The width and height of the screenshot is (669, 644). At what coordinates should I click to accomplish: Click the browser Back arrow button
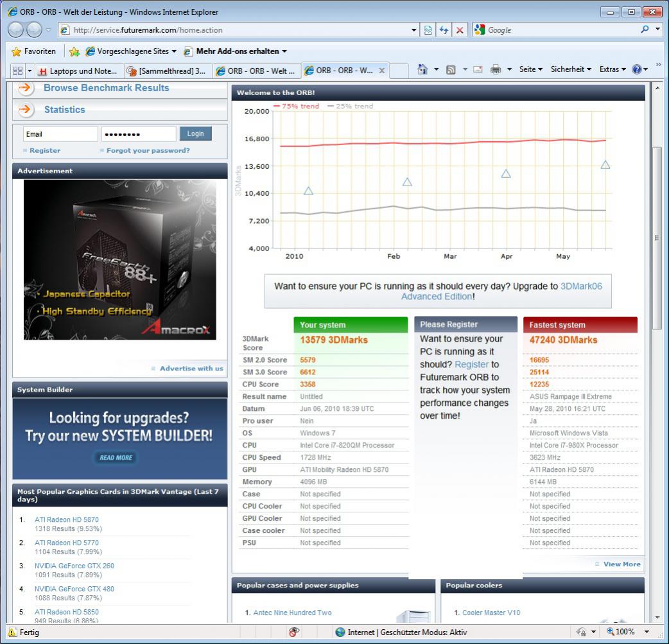tap(16, 30)
